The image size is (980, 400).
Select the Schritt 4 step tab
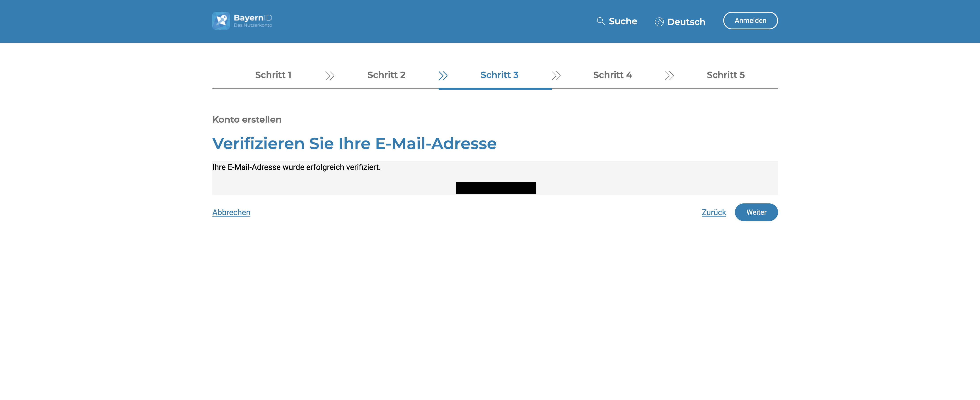click(613, 75)
